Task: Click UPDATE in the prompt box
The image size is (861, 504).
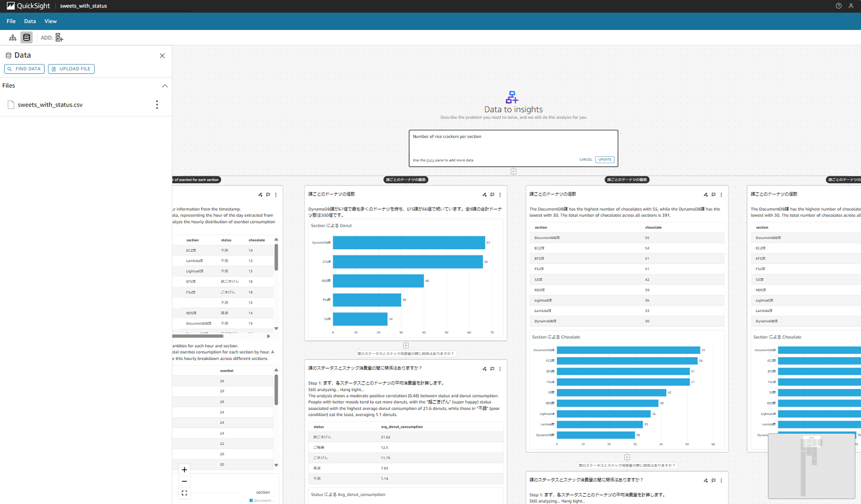Action: click(x=605, y=159)
